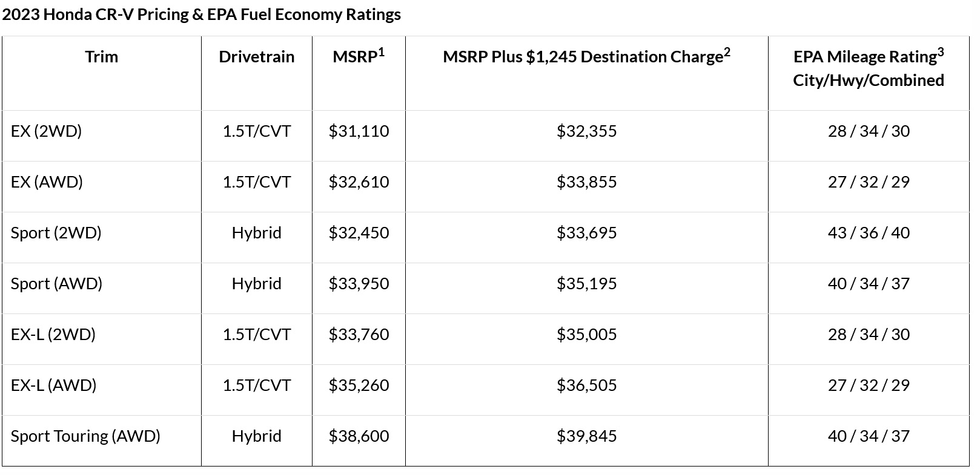Click the EX-L (AWD) trim cell
Screen dimensions: 980x475
(53, 385)
